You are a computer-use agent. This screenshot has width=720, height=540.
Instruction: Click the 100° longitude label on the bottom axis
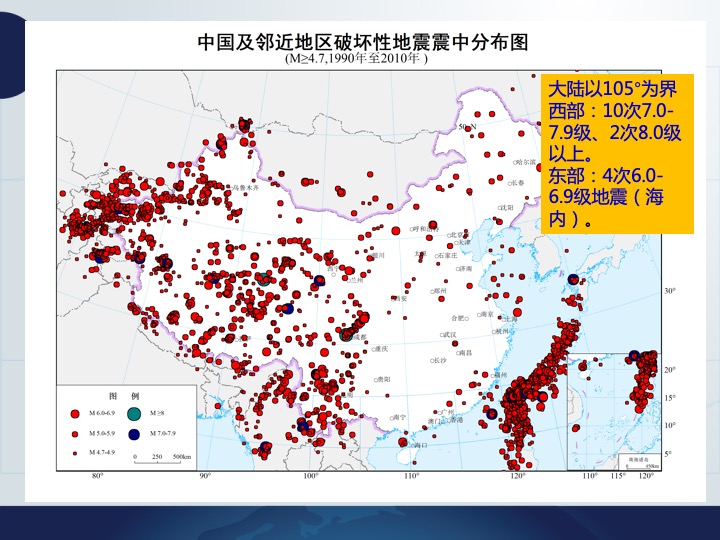click(311, 476)
